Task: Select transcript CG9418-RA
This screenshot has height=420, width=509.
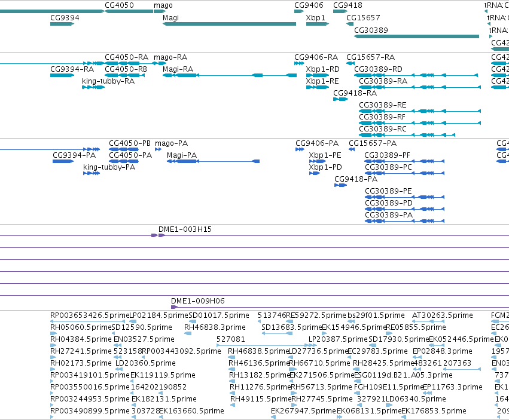Action: (x=355, y=93)
